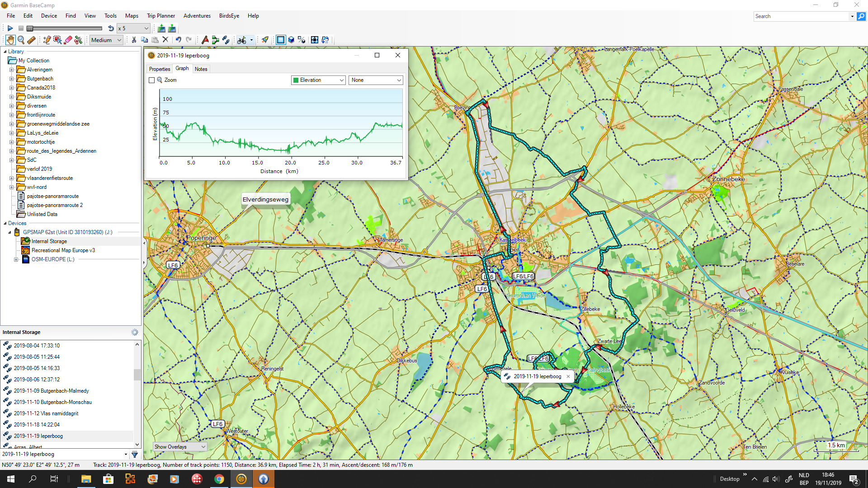Open the playback speed x 5 dropdown
Viewport: 868px width, 488px height.
[133, 28]
